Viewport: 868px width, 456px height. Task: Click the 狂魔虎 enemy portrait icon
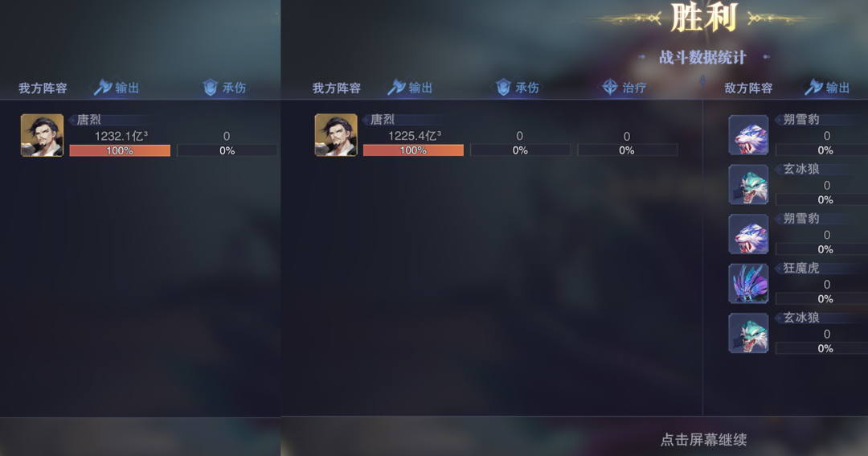[x=748, y=284]
